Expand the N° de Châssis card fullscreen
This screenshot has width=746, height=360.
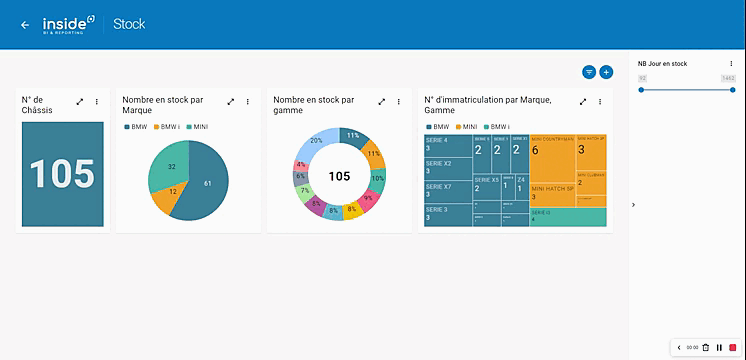coord(80,101)
